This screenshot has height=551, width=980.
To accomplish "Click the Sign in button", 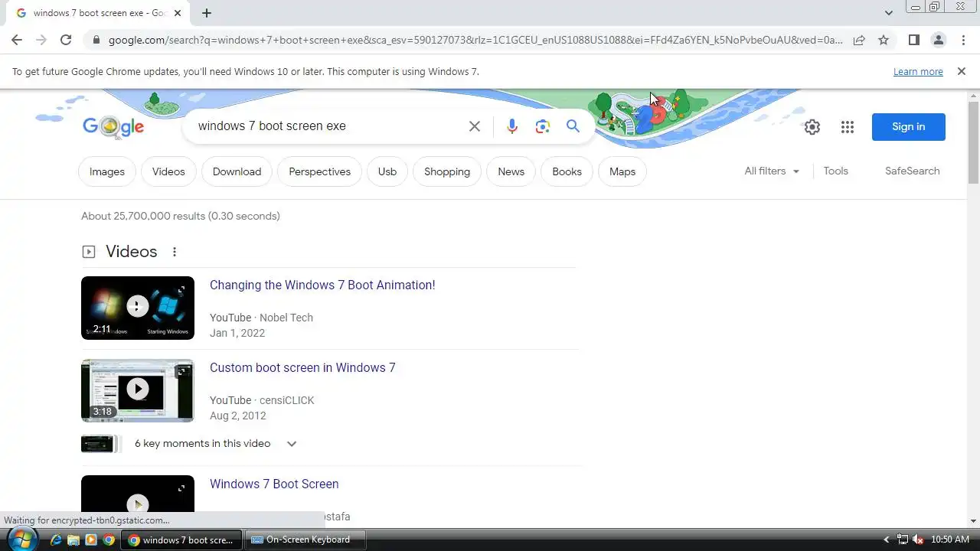I will (908, 127).
